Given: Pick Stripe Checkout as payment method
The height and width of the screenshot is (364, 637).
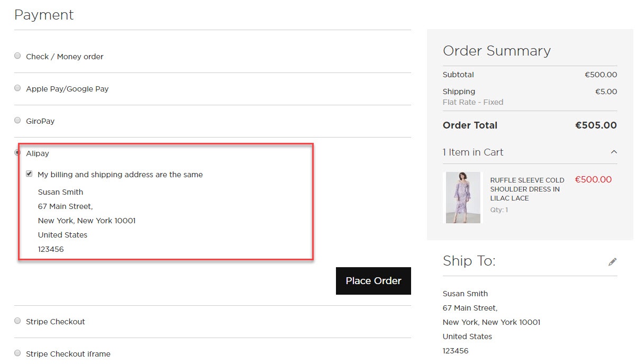Looking at the screenshot, I should 17,320.
